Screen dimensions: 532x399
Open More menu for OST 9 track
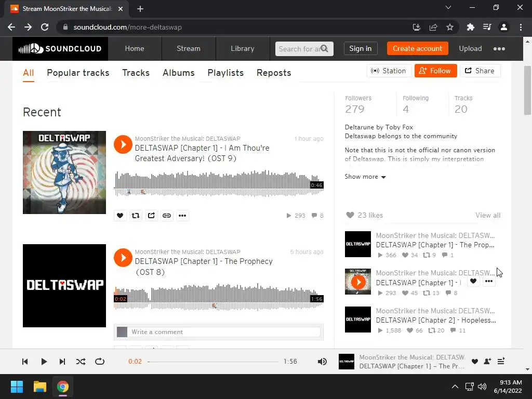[182, 216]
